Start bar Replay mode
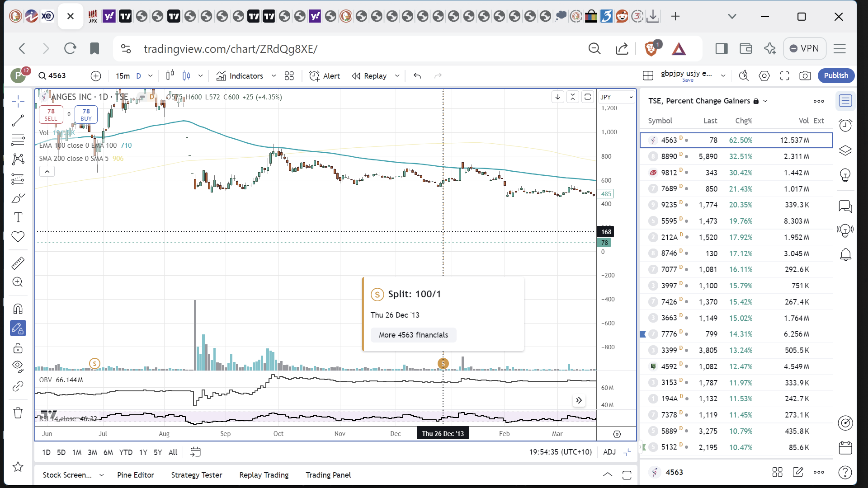 click(370, 76)
